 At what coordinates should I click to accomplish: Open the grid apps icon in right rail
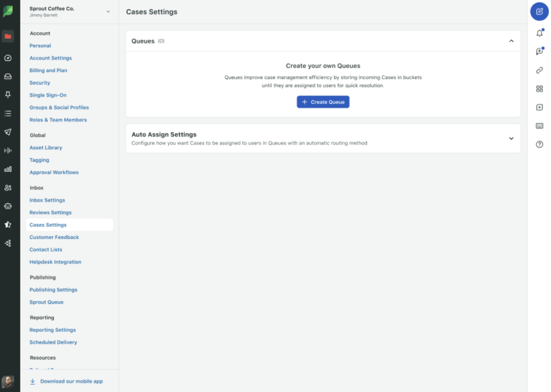[x=540, y=89]
